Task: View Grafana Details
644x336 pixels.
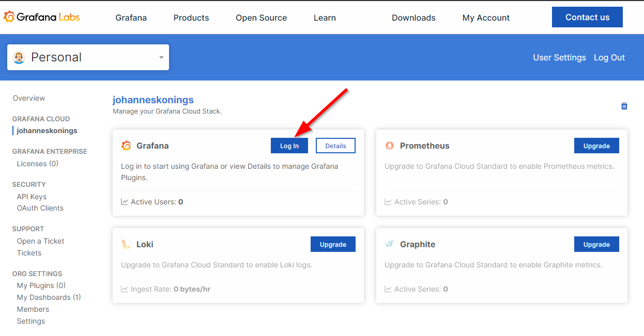Action: pos(335,146)
